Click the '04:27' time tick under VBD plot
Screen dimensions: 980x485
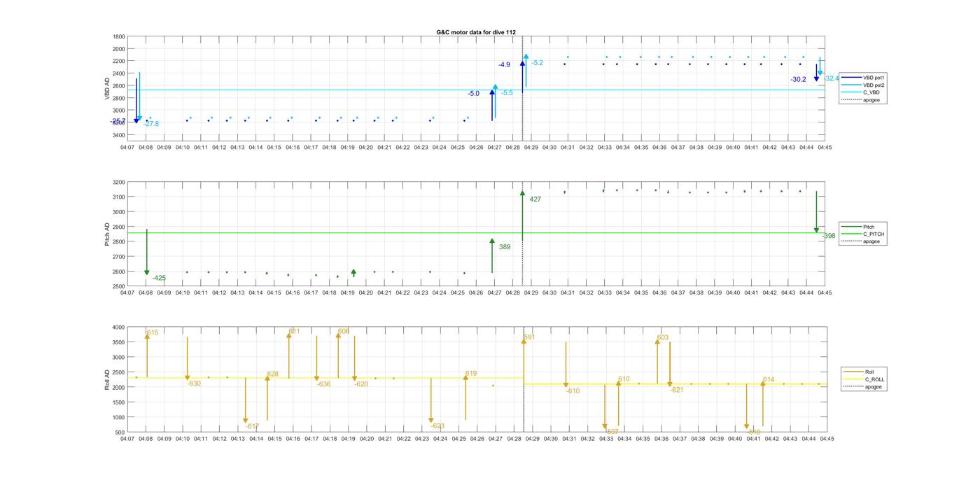[x=494, y=148]
